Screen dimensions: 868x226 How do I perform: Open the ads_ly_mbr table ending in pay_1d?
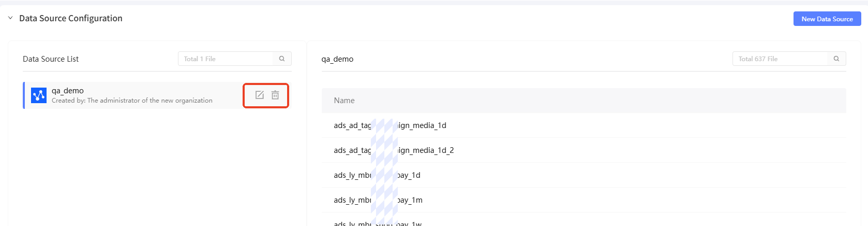click(x=377, y=175)
